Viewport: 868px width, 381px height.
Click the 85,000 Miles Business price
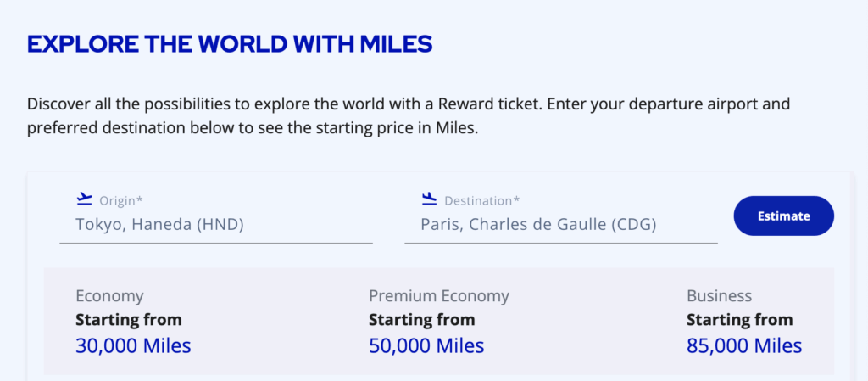point(743,346)
